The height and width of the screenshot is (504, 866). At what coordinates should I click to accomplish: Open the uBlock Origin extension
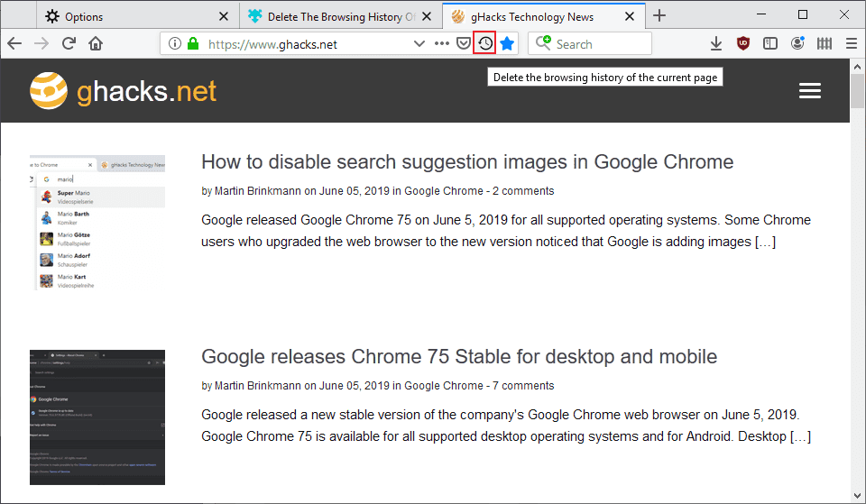tap(743, 43)
